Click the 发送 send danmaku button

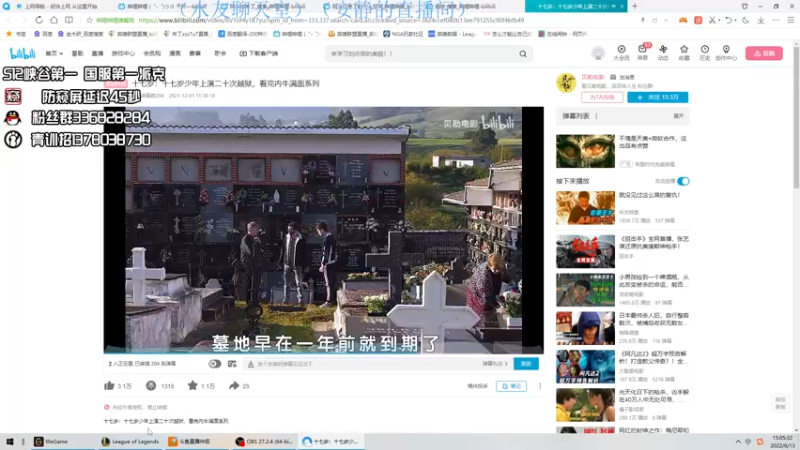pos(526,364)
